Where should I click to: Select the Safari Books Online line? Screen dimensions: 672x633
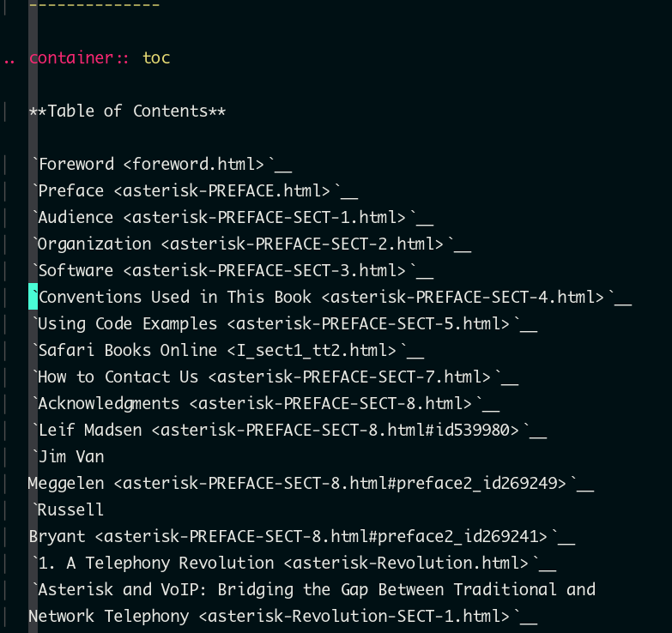point(227,350)
